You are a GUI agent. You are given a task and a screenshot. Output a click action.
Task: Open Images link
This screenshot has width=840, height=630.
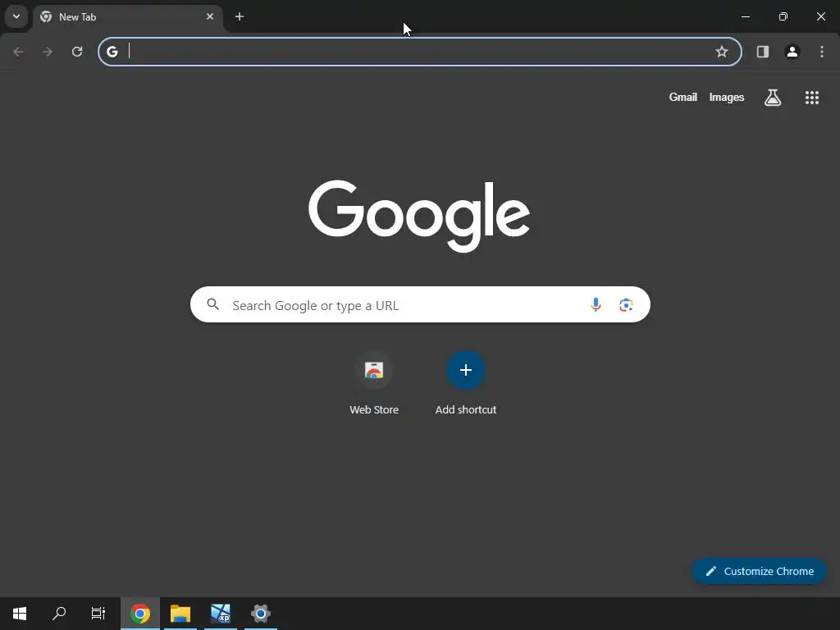(x=727, y=97)
